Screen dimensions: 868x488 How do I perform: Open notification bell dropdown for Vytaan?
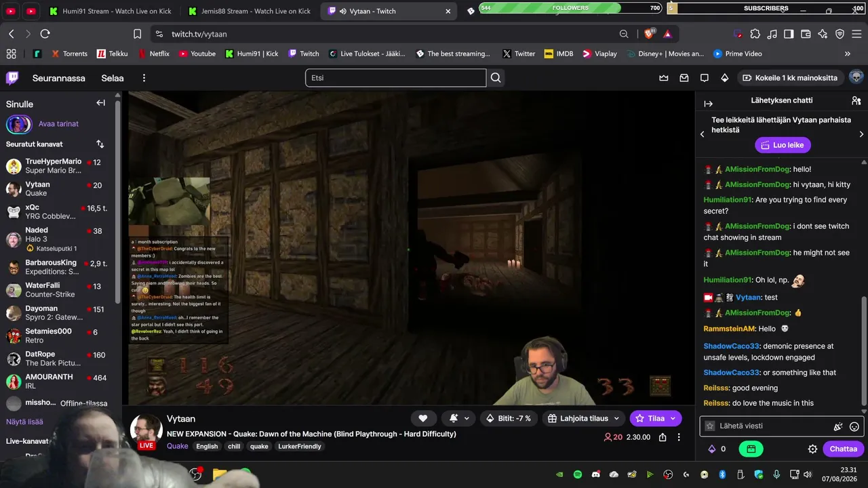[458, 418]
